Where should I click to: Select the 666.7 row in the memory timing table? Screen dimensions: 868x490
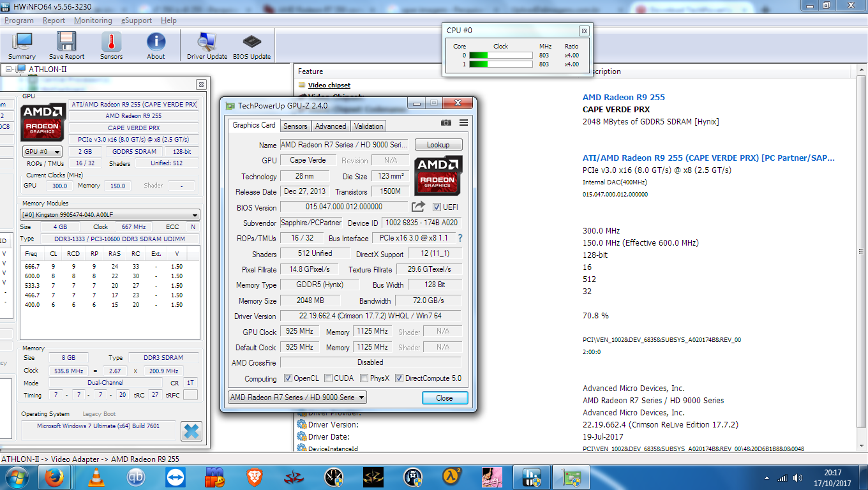click(x=110, y=267)
